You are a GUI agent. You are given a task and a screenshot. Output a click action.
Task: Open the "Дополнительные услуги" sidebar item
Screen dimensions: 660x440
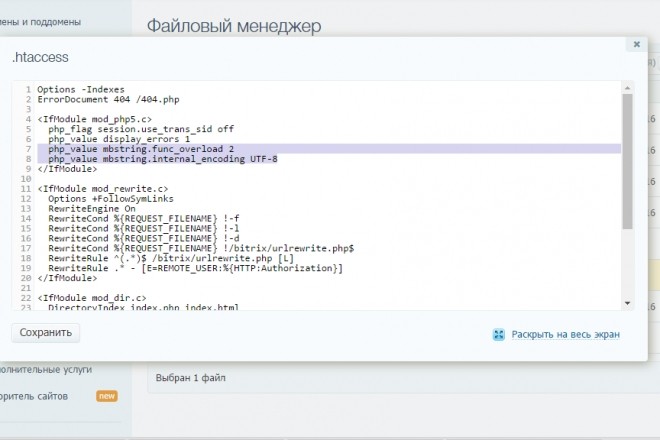click(45, 370)
